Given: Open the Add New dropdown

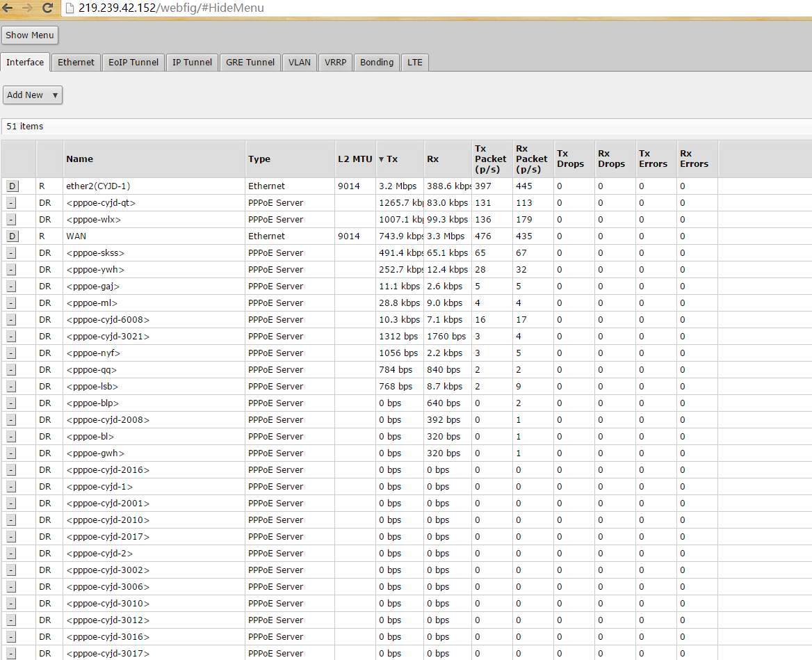Looking at the screenshot, I should 32,95.
